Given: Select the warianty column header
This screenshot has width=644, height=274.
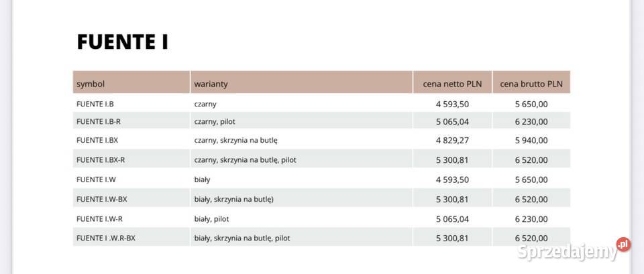Looking at the screenshot, I should [211, 84].
